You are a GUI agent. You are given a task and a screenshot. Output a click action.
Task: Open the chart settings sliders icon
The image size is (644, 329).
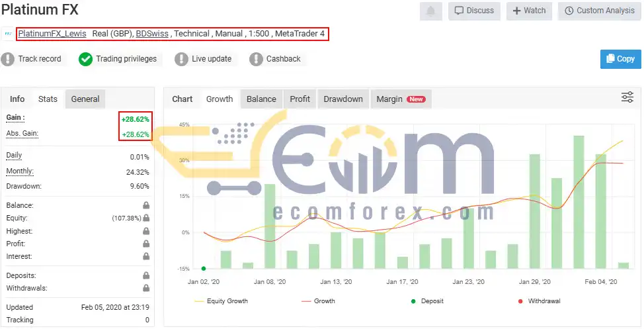627,97
